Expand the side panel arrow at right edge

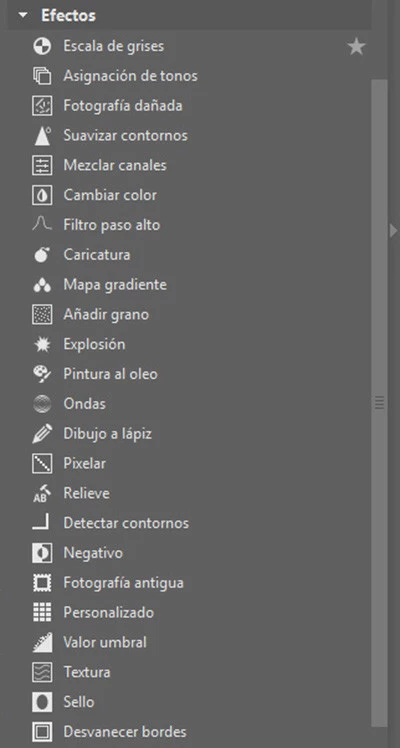[x=393, y=230]
